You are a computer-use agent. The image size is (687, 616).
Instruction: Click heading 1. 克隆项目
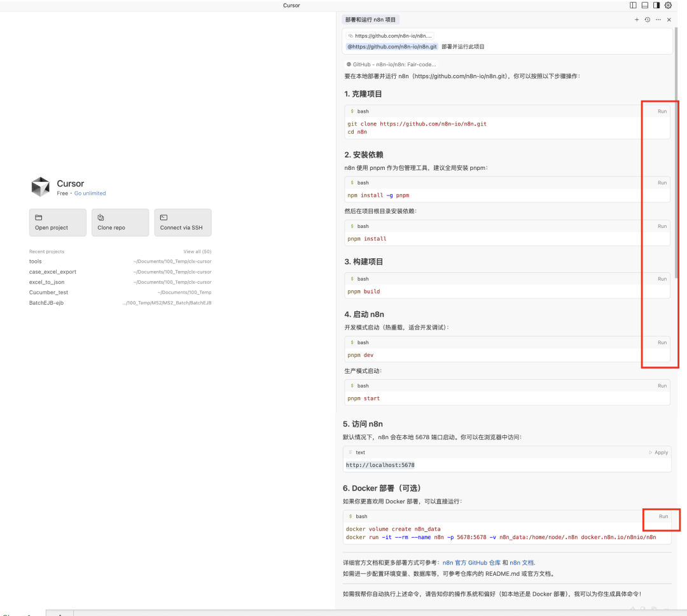363,94
